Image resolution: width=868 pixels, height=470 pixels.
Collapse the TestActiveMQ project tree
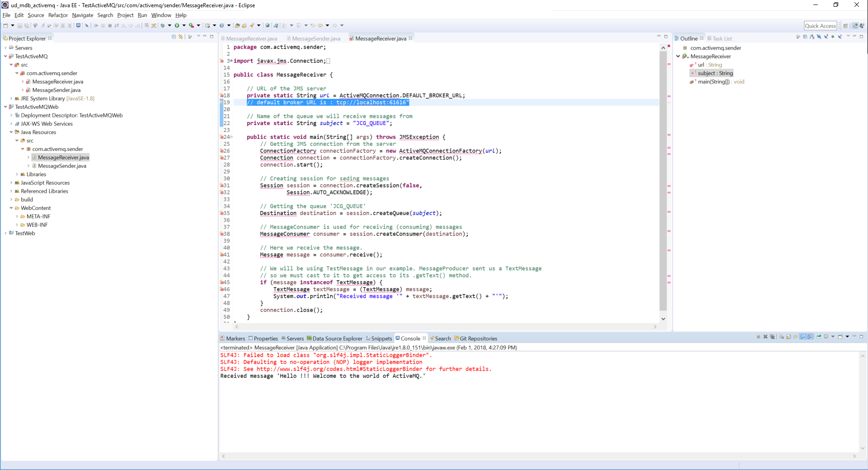pyautogui.click(x=5, y=56)
